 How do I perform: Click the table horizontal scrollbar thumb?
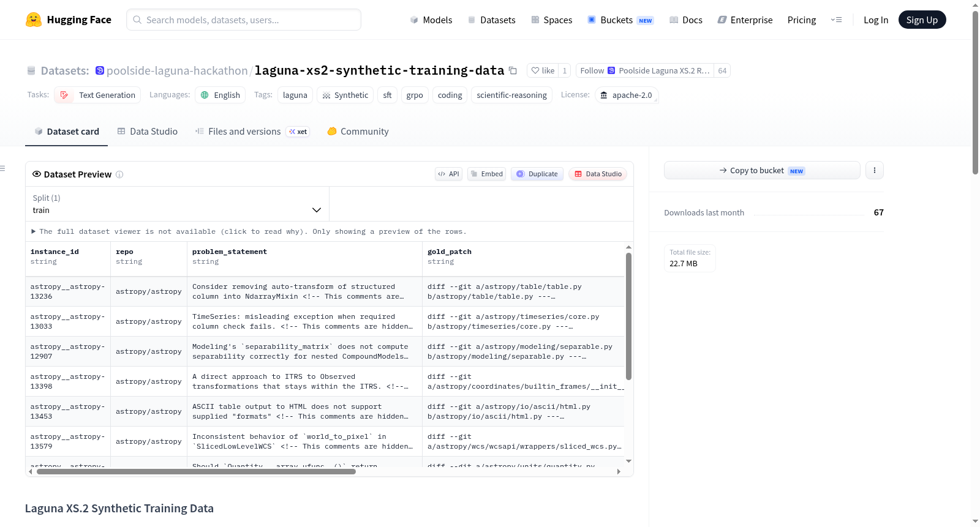click(x=196, y=472)
